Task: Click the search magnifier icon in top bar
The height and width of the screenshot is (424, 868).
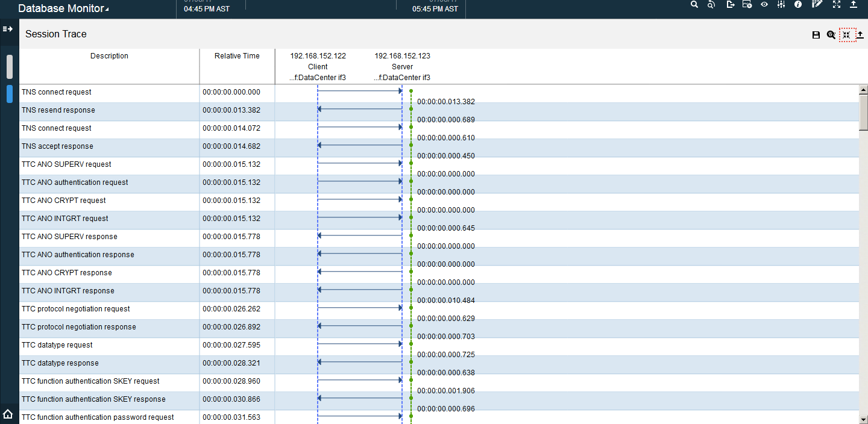Action: pyautogui.click(x=694, y=4)
